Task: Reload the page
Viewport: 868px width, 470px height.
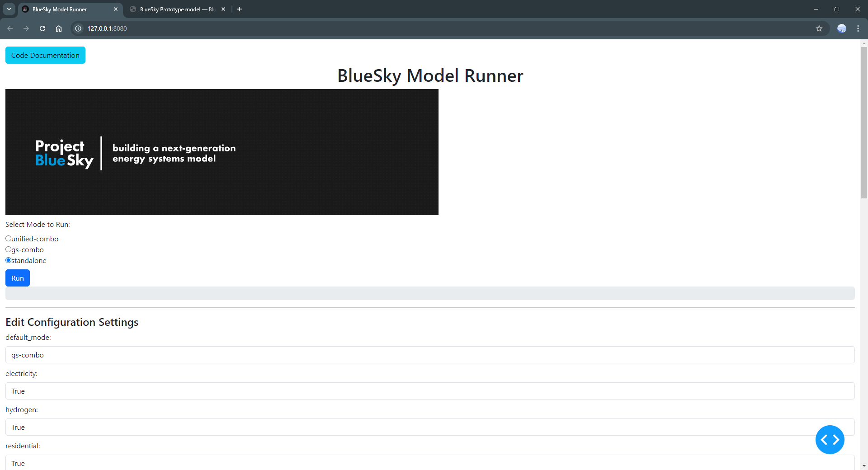Action: [42, 28]
